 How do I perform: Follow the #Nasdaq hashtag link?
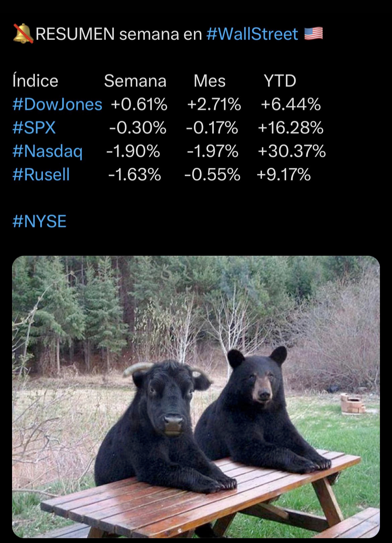point(48,152)
